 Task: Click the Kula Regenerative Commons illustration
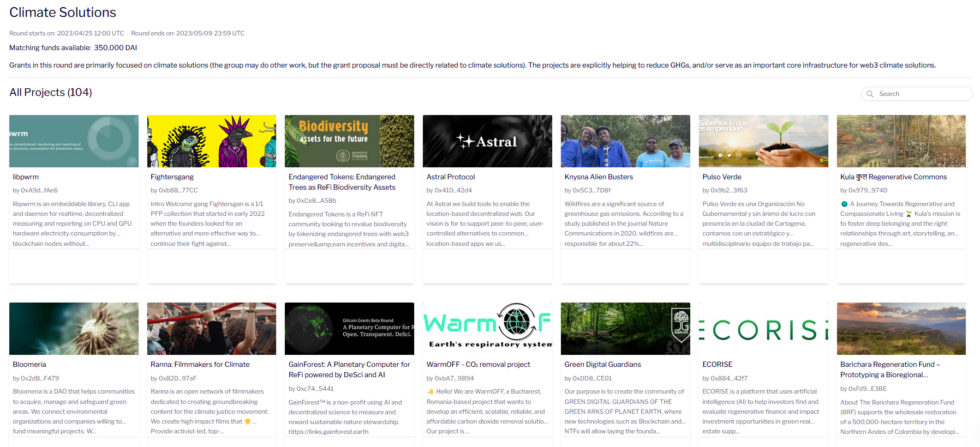pyautogui.click(x=901, y=141)
